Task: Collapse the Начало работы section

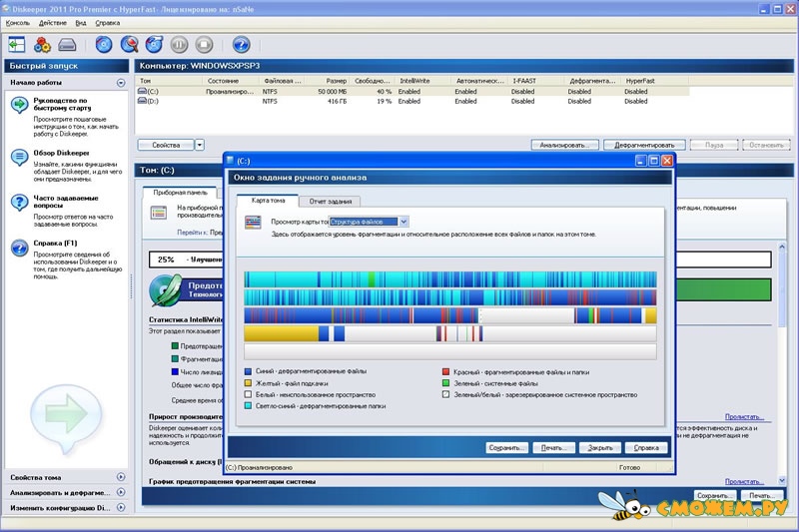Action: [x=121, y=83]
